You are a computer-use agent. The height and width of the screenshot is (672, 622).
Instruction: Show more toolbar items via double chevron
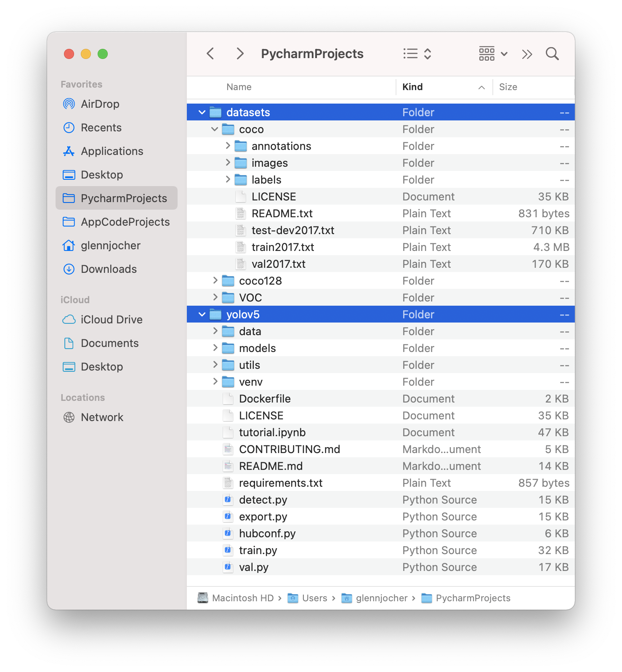point(527,54)
